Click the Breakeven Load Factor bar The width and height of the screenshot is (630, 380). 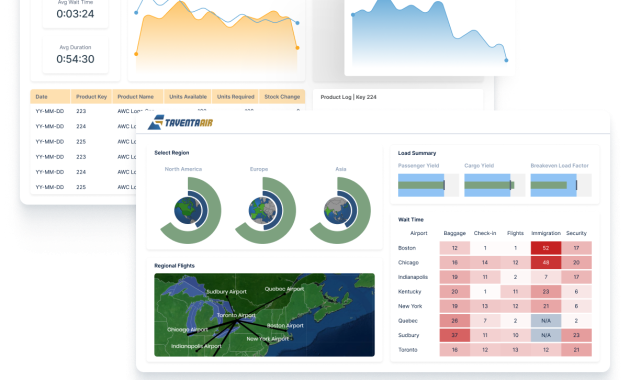tap(561, 185)
